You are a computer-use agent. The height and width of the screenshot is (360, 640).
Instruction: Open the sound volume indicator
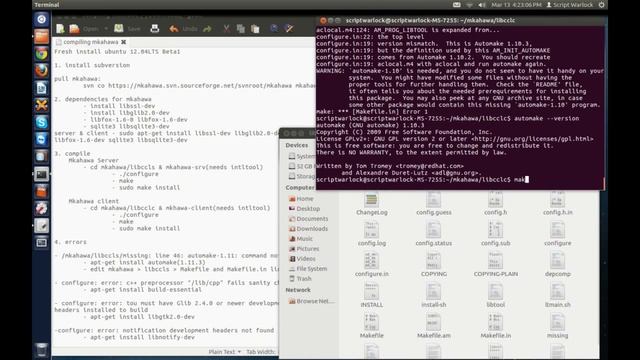(482, 5)
